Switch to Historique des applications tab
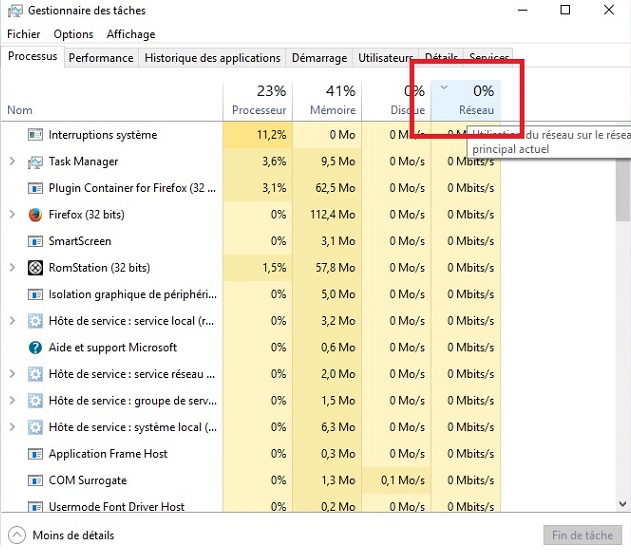 pos(212,58)
